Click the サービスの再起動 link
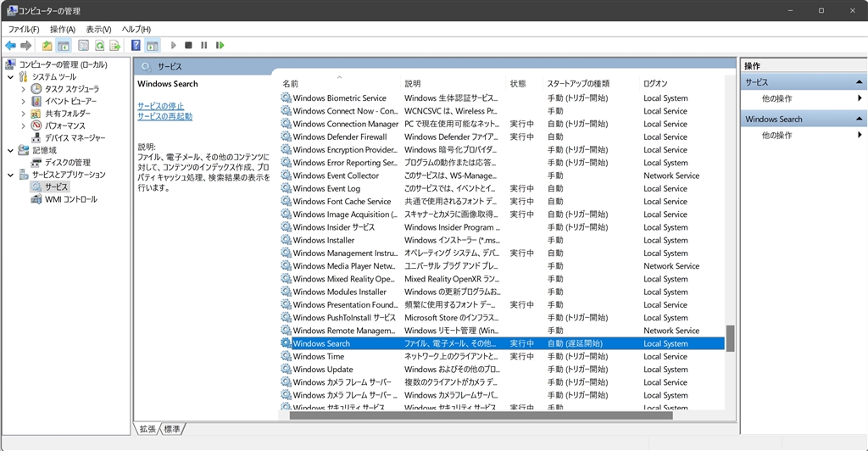 click(x=165, y=116)
